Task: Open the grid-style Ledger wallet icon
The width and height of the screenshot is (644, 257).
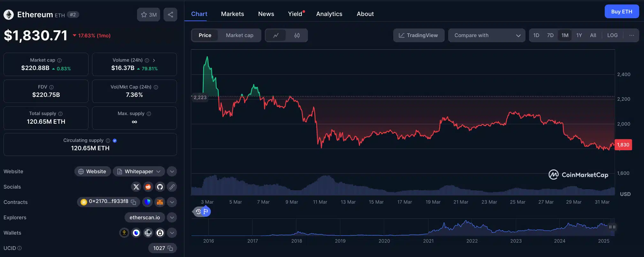Action: click(x=148, y=233)
